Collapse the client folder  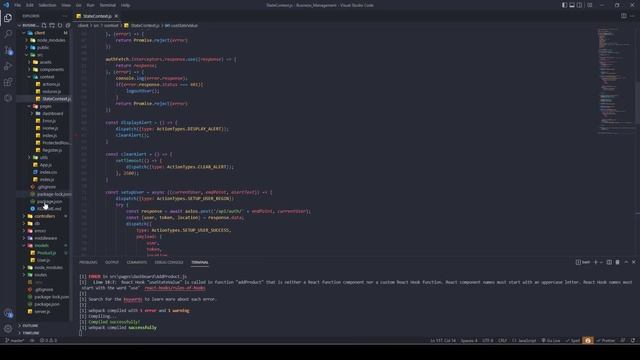tap(40, 33)
